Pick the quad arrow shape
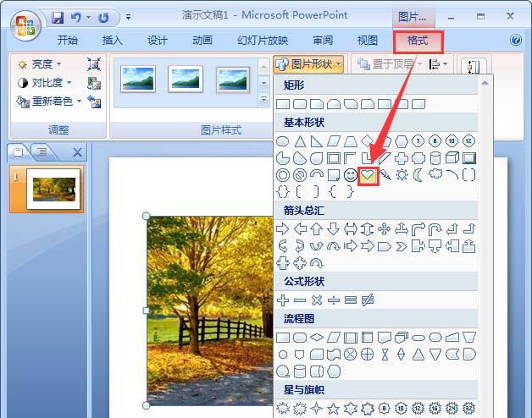This screenshot has height=418, width=532. (384, 229)
